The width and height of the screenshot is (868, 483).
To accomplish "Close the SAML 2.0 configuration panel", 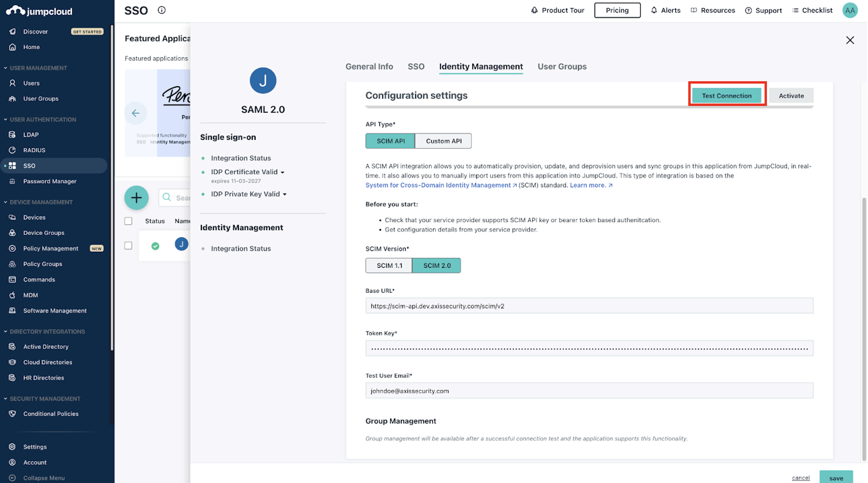I will (x=850, y=40).
